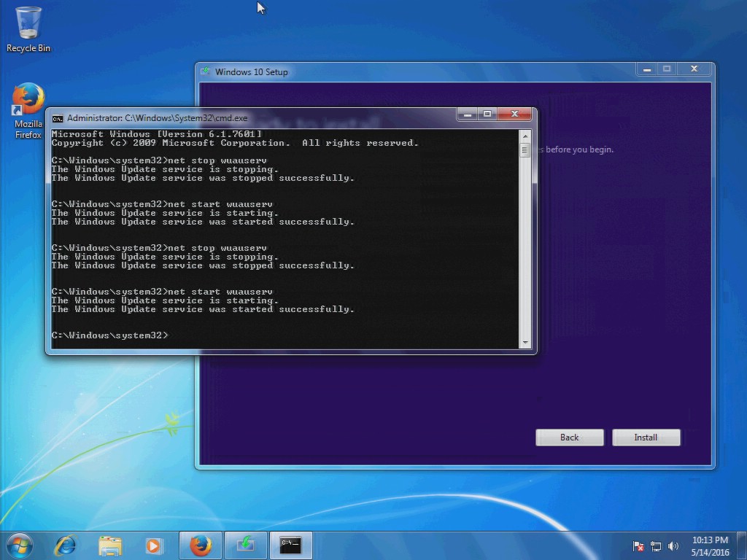Click the cmd scrollbar thumb
The width and height of the screenshot is (747, 560).
(x=525, y=150)
